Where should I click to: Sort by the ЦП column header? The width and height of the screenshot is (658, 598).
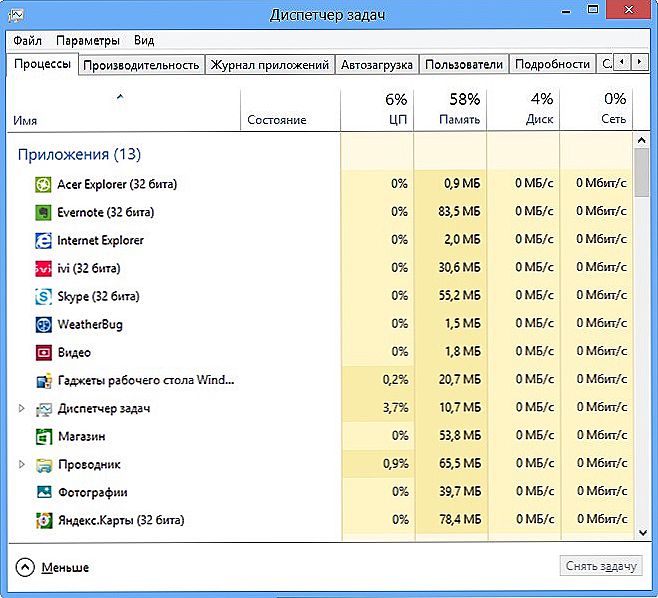pyautogui.click(x=377, y=109)
